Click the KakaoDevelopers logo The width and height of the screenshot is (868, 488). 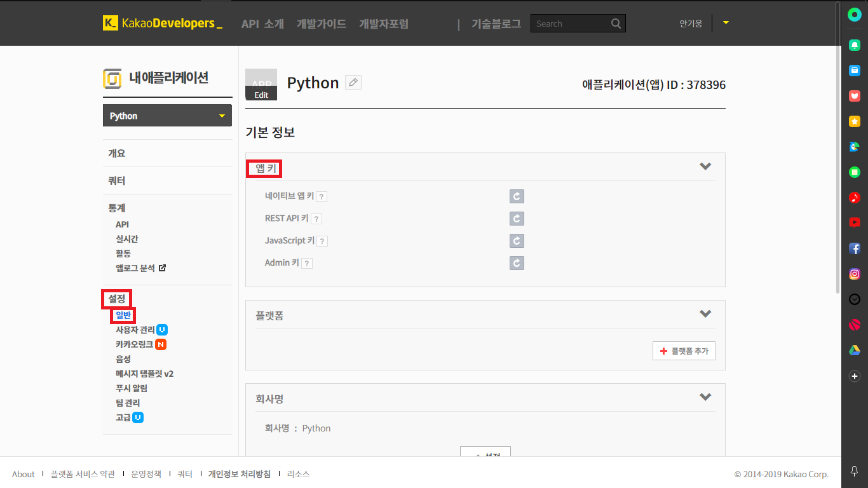pyautogui.click(x=163, y=24)
